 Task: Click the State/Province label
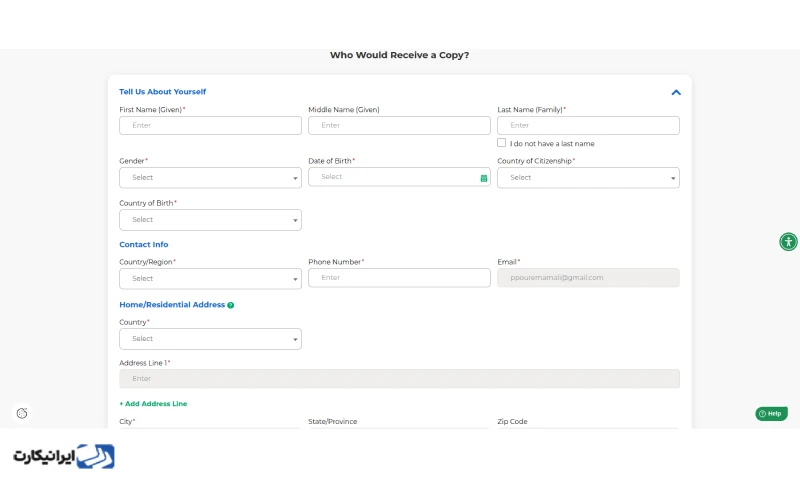333,421
